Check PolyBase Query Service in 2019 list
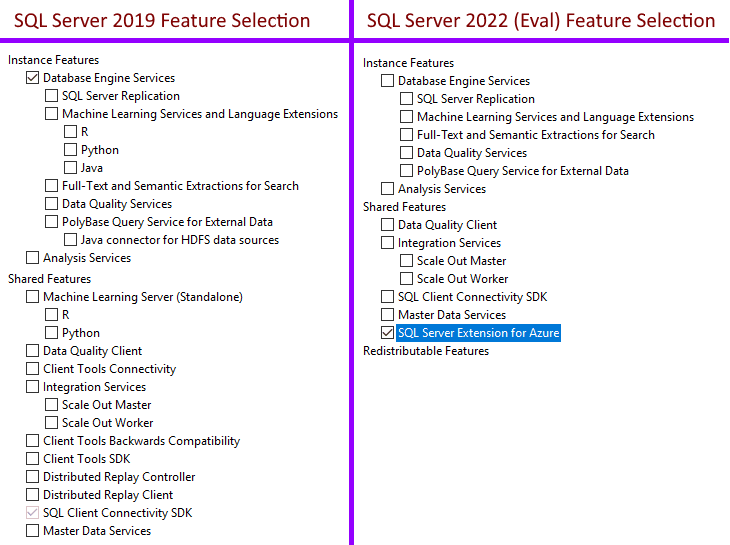Viewport: 730px width, 545px height. (51, 222)
